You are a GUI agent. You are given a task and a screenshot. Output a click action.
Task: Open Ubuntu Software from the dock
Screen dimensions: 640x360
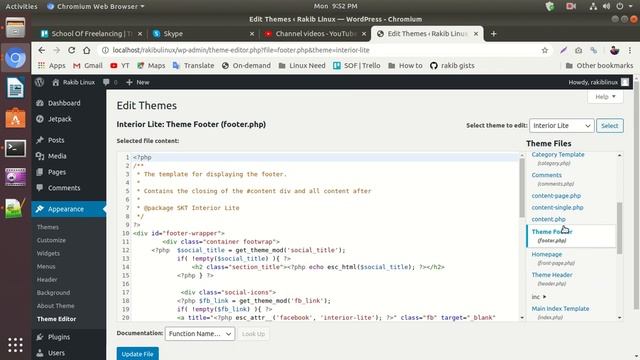tap(15, 118)
